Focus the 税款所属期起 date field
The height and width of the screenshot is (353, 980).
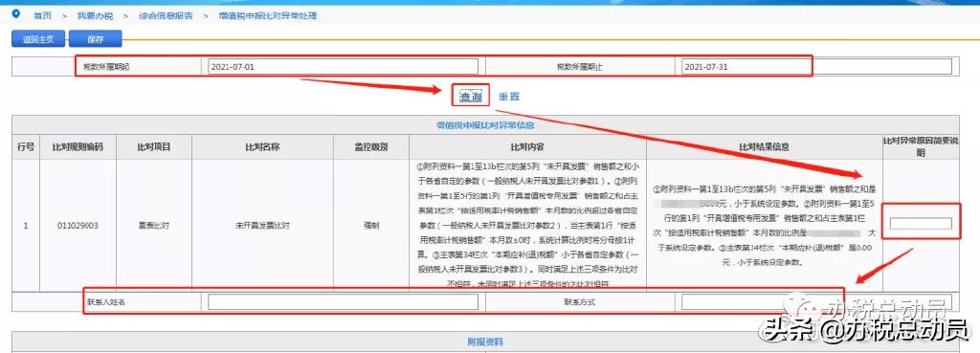coord(344,66)
